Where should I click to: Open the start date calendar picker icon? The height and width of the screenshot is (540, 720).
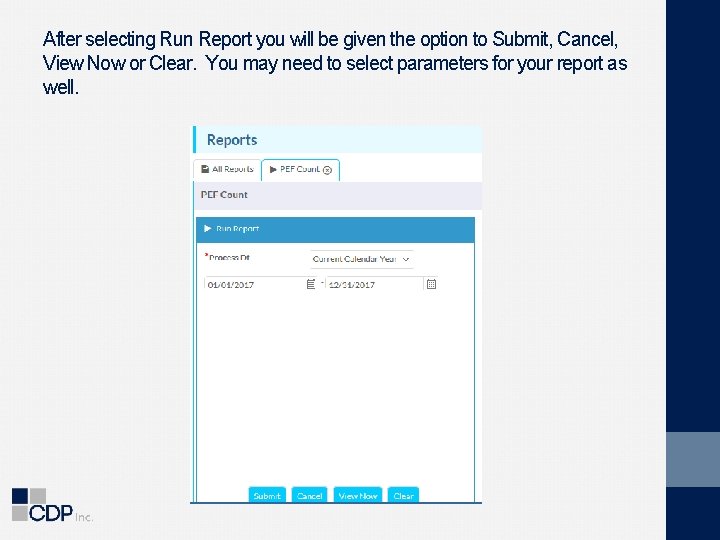pyautogui.click(x=312, y=284)
